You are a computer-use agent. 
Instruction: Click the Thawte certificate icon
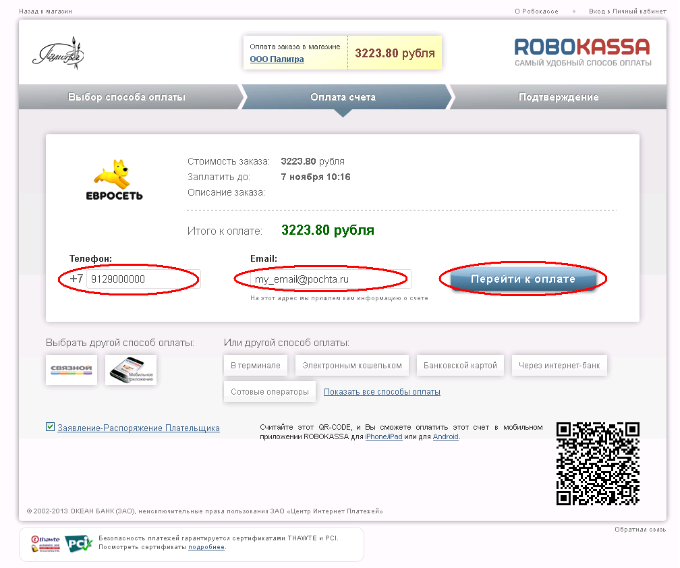(45, 543)
